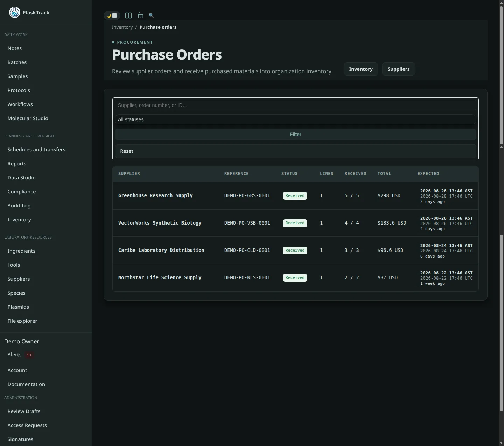The height and width of the screenshot is (446, 504).
Task: Click the Received badge in the Northstar row
Action: click(295, 278)
